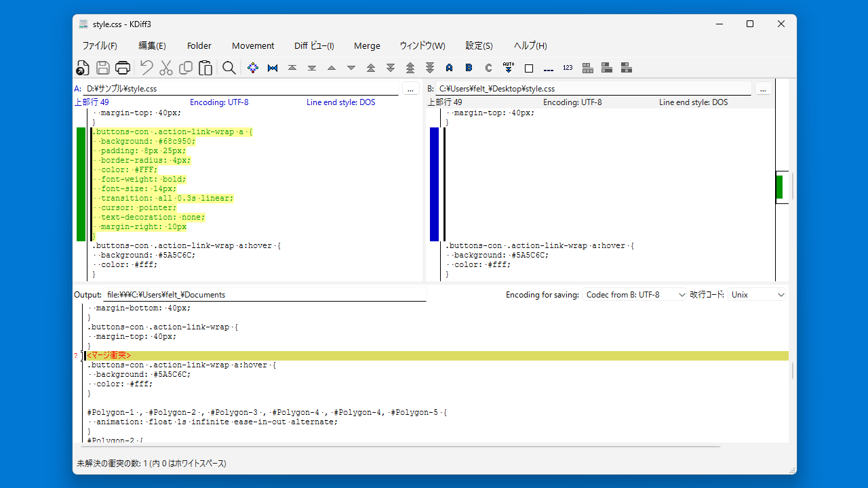Click 'background: #68c950;' line in A
This screenshot has width=868, height=488.
[144, 142]
